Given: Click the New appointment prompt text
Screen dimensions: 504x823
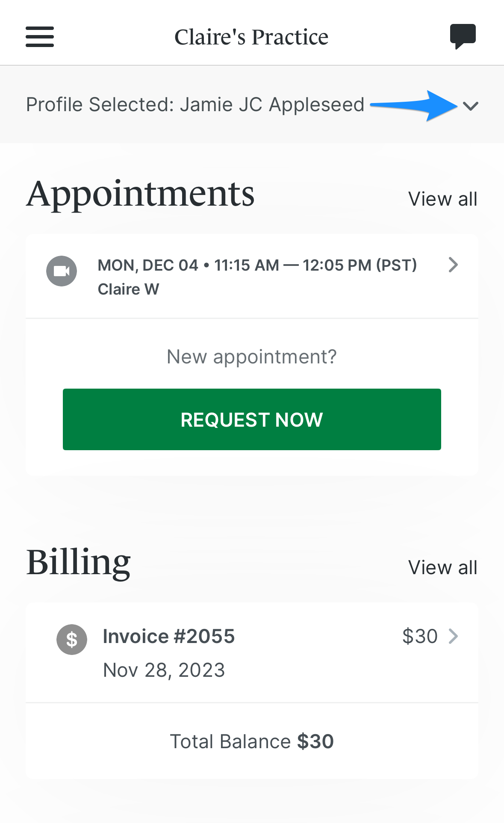Looking at the screenshot, I should click(x=251, y=356).
